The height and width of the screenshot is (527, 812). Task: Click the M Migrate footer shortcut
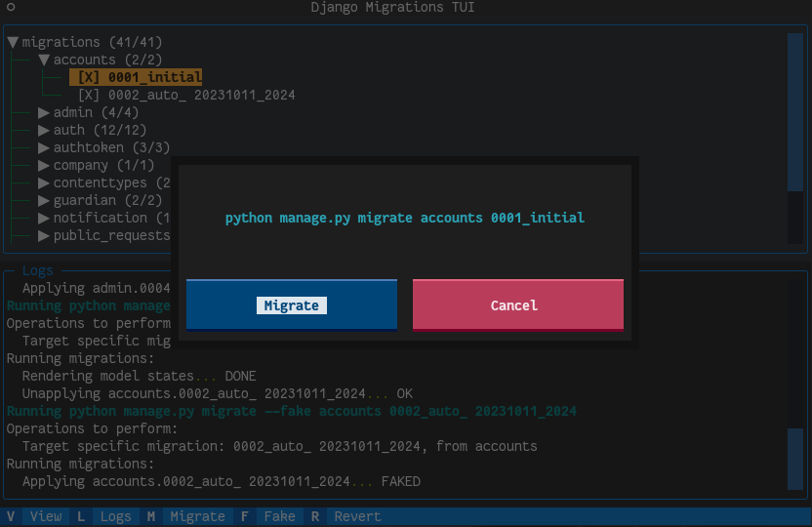(x=185, y=516)
